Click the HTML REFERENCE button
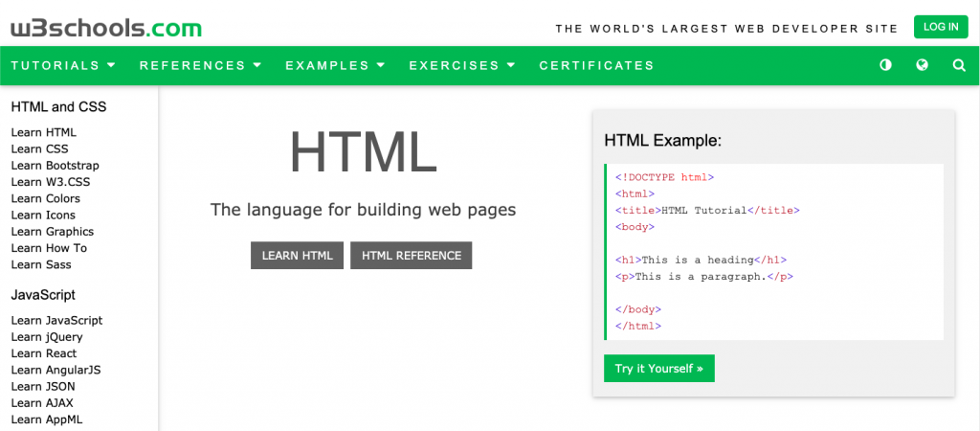Image resolution: width=980 pixels, height=431 pixels. pos(412,255)
